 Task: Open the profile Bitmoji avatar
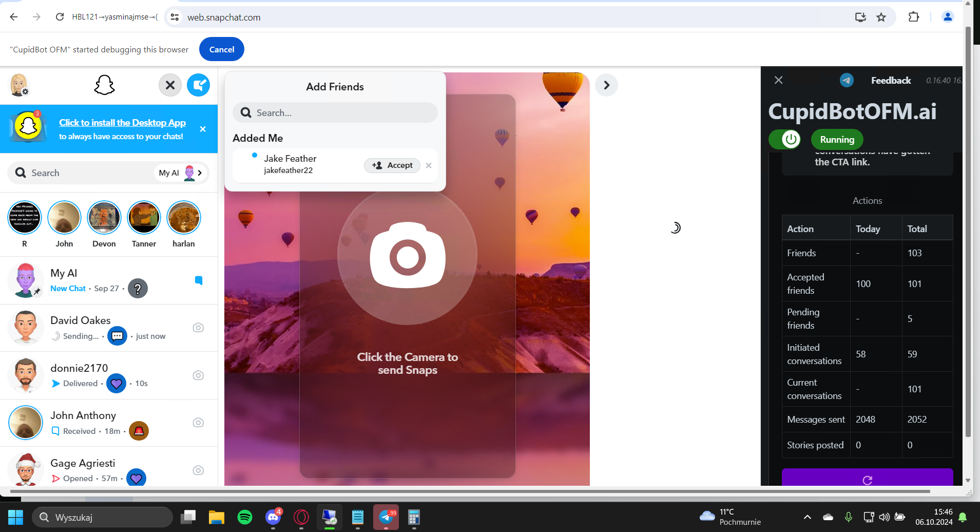(19, 85)
